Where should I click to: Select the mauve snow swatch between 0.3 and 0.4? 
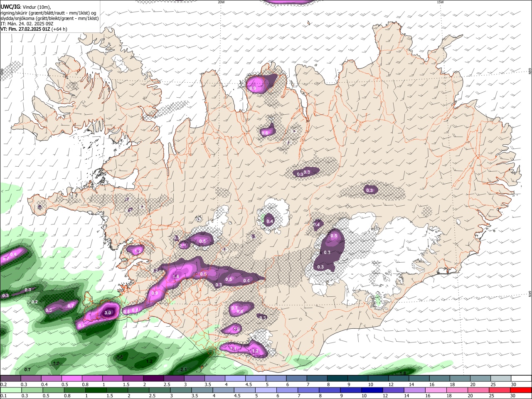[31, 378]
